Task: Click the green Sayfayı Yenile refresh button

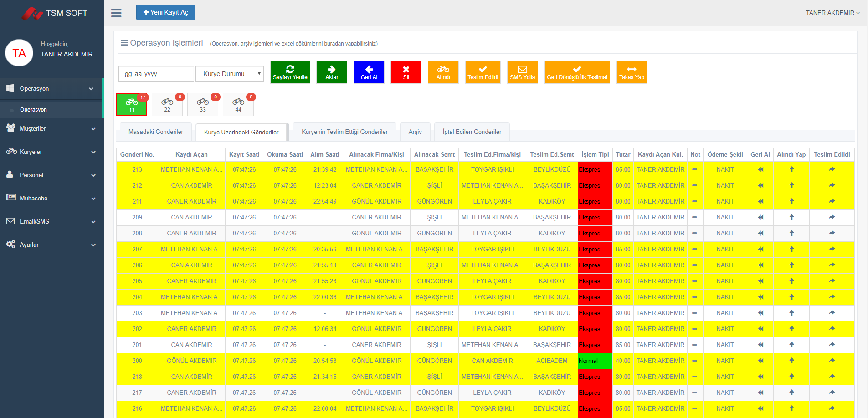Action: [x=290, y=72]
